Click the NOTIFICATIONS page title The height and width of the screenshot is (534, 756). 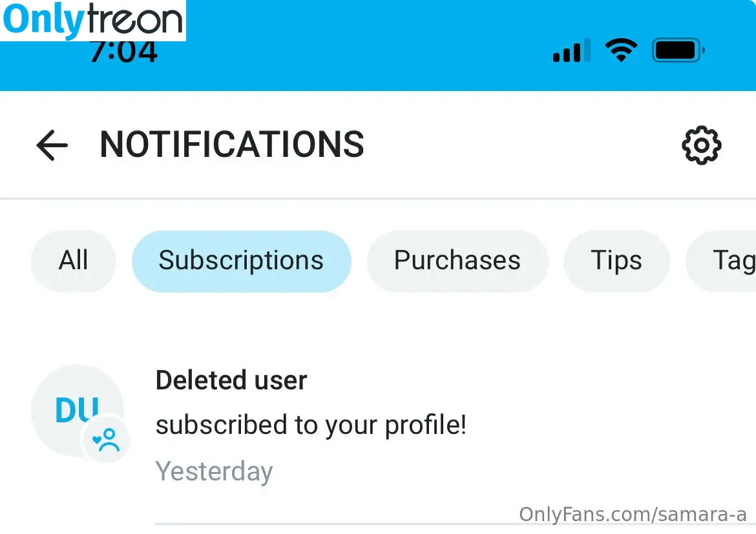pos(232,145)
